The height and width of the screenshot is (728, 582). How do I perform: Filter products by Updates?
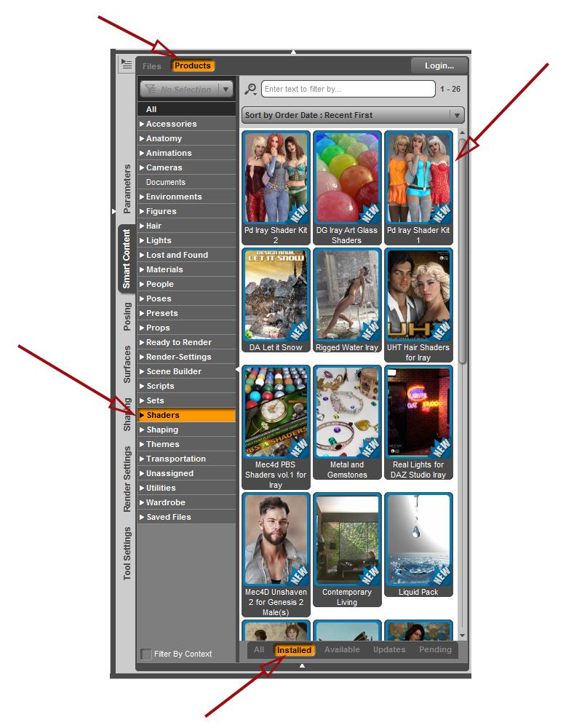tap(388, 649)
